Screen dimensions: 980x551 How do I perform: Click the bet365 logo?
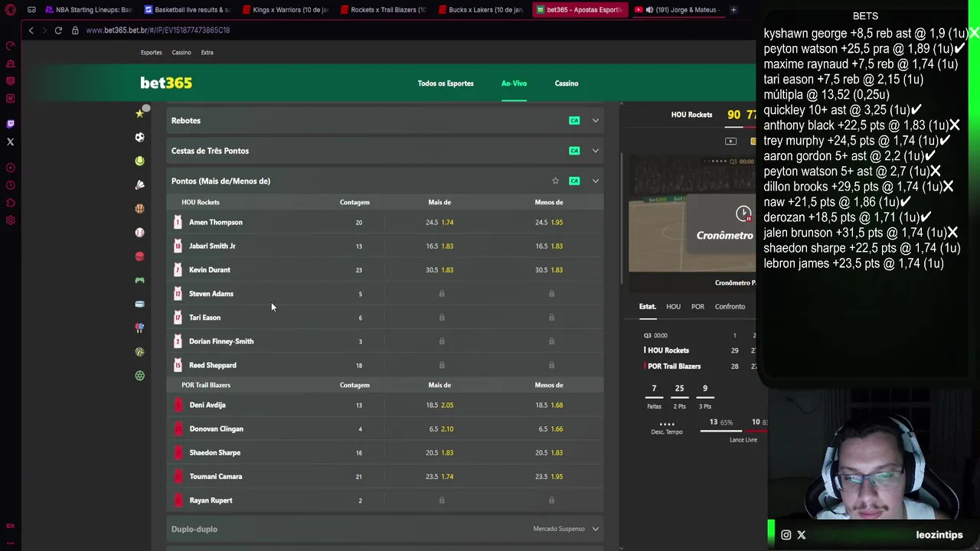click(166, 83)
